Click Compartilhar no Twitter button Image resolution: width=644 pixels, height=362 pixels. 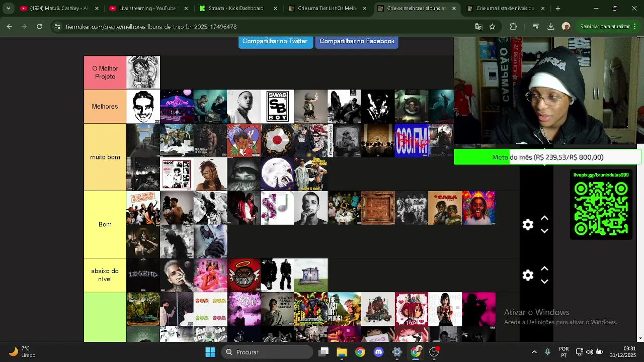pyautogui.click(x=275, y=42)
